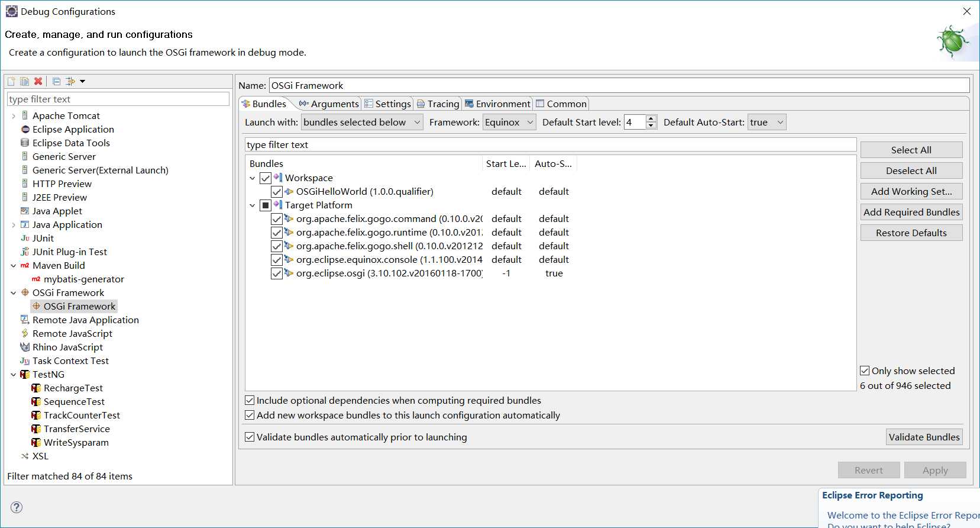This screenshot has height=528, width=980.
Task: Increase the Default Start level value
Action: click(651, 118)
